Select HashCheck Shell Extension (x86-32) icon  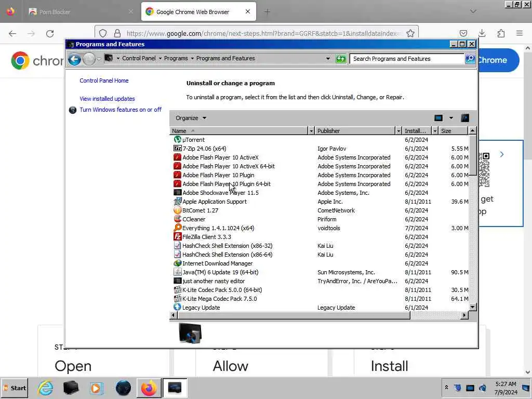click(x=177, y=245)
